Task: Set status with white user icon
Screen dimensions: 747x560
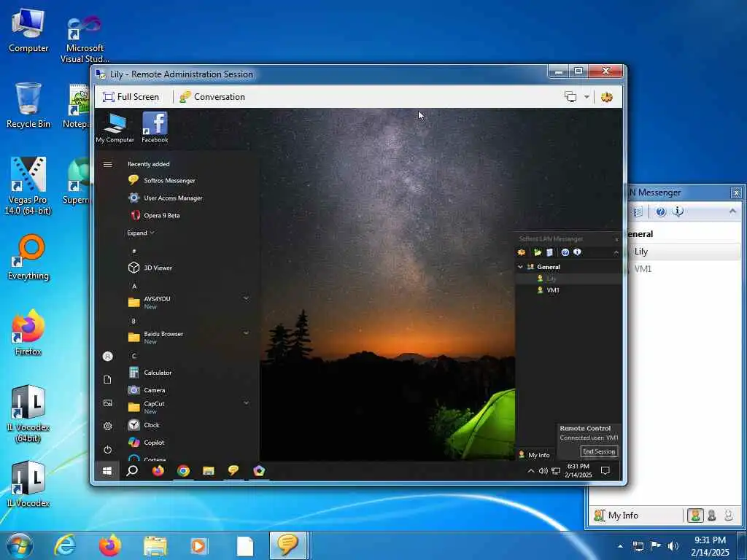Action: coord(729,516)
